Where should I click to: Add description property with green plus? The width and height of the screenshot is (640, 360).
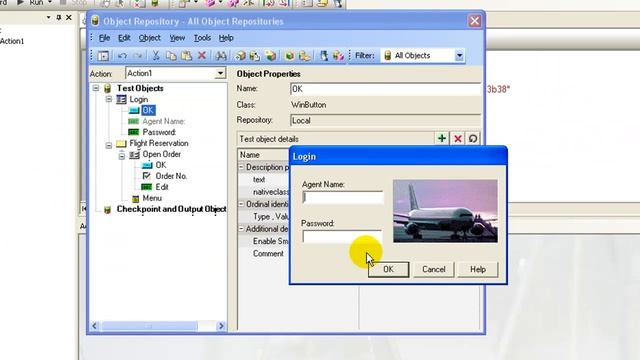(x=442, y=139)
